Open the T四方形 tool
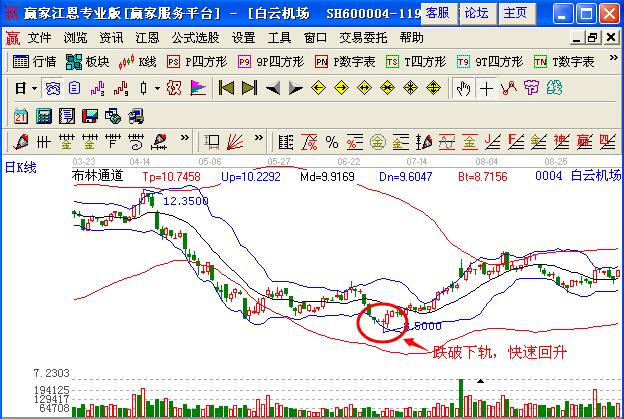Image resolution: width=624 pixels, height=419 pixels. point(416,62)
